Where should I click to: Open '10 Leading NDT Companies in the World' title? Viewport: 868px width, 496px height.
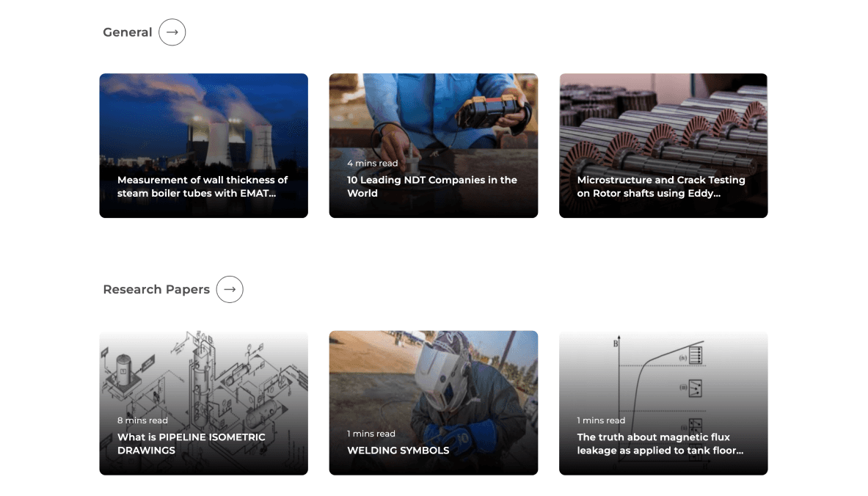(431, 186)
